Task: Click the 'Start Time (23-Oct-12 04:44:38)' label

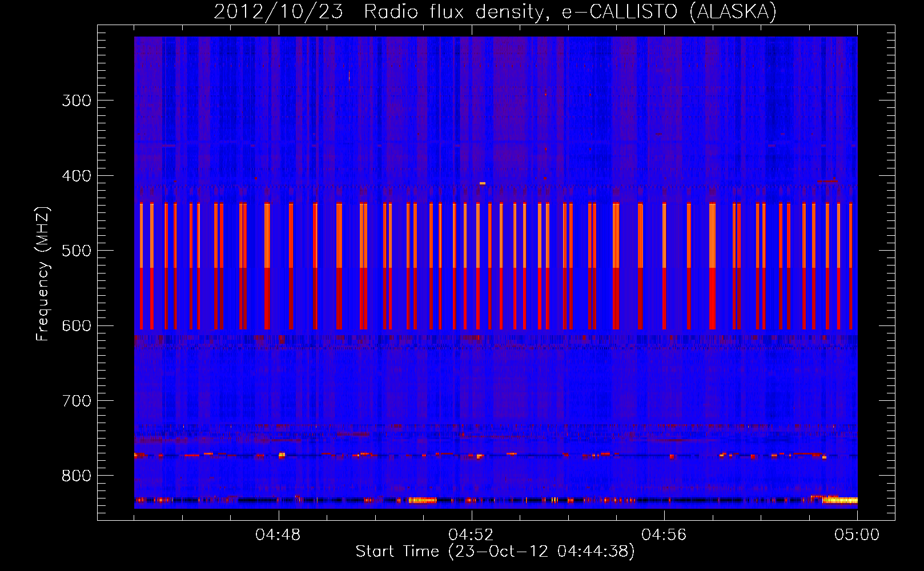Action: pos(495,552)
